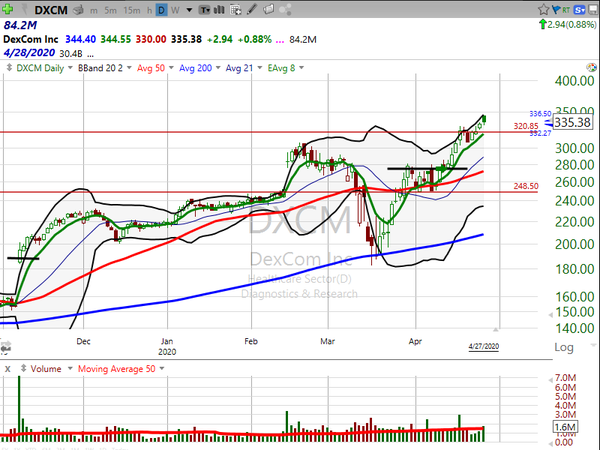This screenshot has height=450, width=600.
Task: Click the blue 4/28/2020 date text
Action: click(29, 53)
